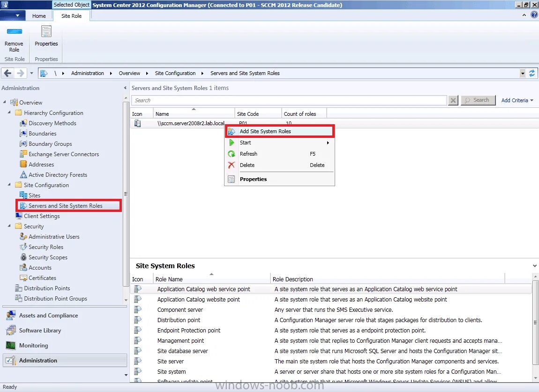Open the Properties ribbon icon
The height and width of the screenshot is (392, 539).
[46, 31]
